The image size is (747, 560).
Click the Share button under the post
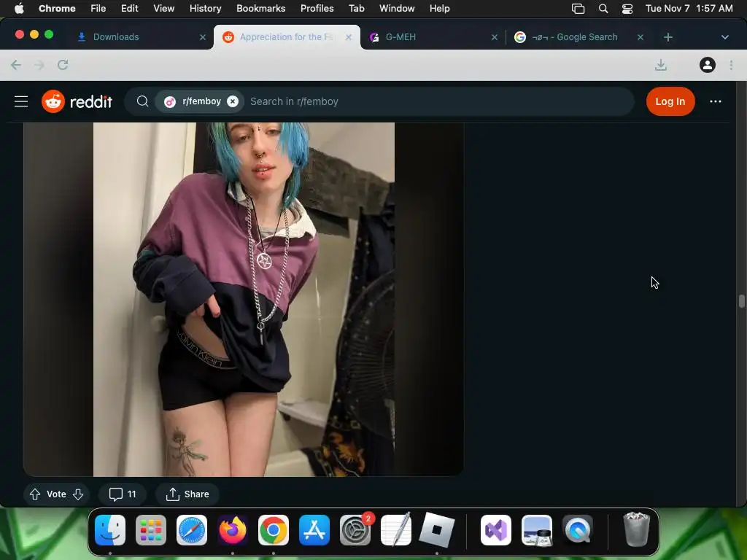tap(187, 494)
